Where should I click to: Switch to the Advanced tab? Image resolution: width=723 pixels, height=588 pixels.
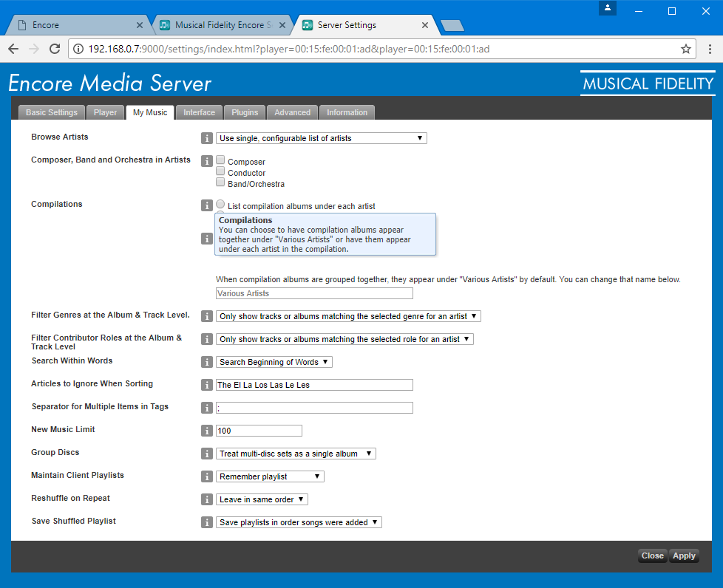292,112
